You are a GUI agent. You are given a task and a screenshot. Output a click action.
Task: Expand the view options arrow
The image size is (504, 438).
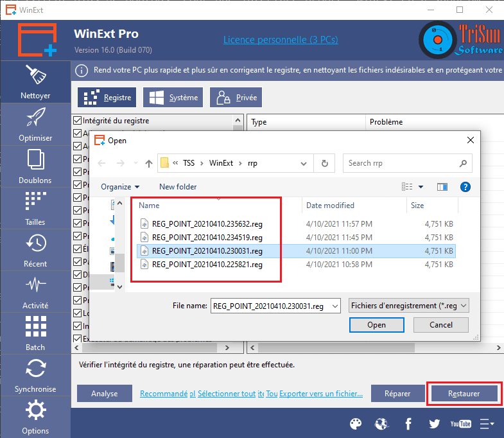pos(421,187)
